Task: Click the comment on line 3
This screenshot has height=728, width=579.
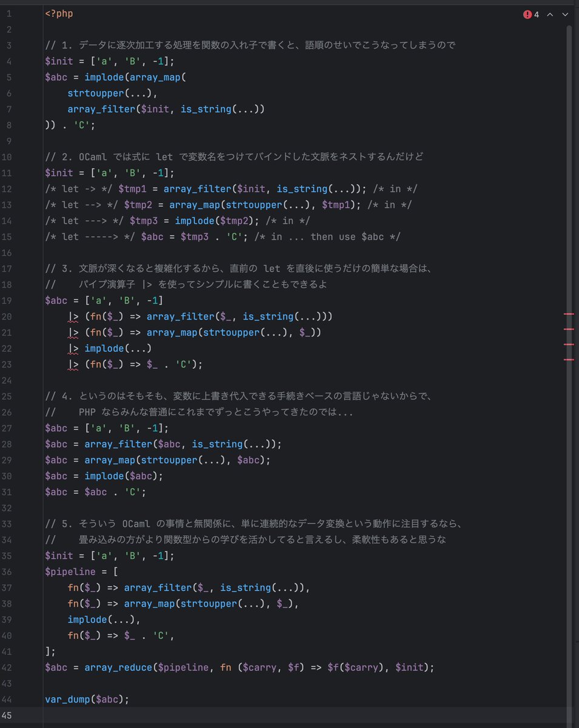Action: coord(250,45)
